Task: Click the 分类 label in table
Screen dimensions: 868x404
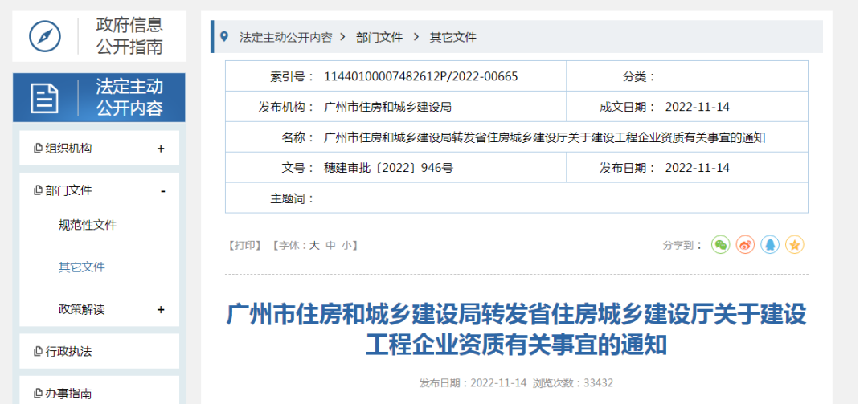Action: [639, 76]
